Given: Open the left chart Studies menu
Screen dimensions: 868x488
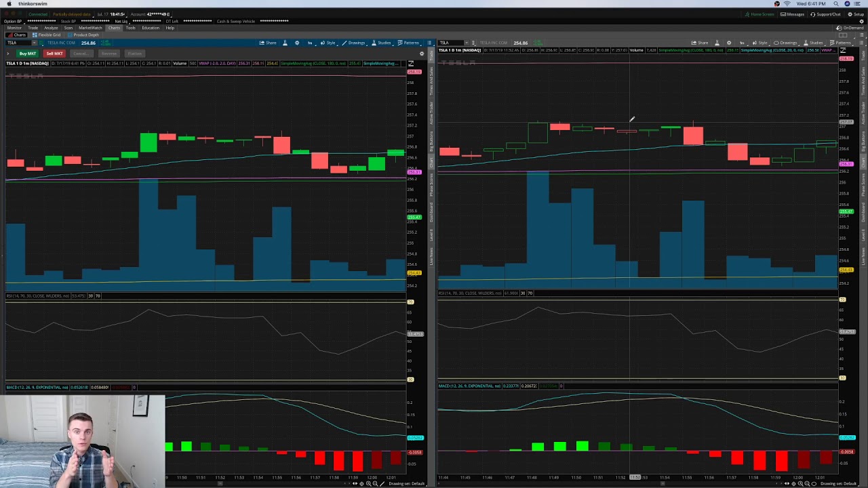Looking at the screenshot, I should (x=381, y=43).
